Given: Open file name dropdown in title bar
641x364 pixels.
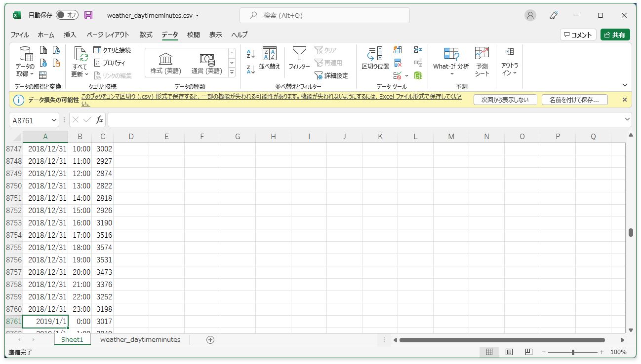Looking at the screenshot, I should click(198, 16).
